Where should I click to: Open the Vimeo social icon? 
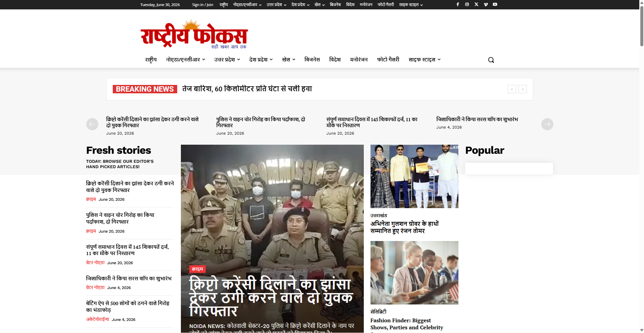(486, 4)
